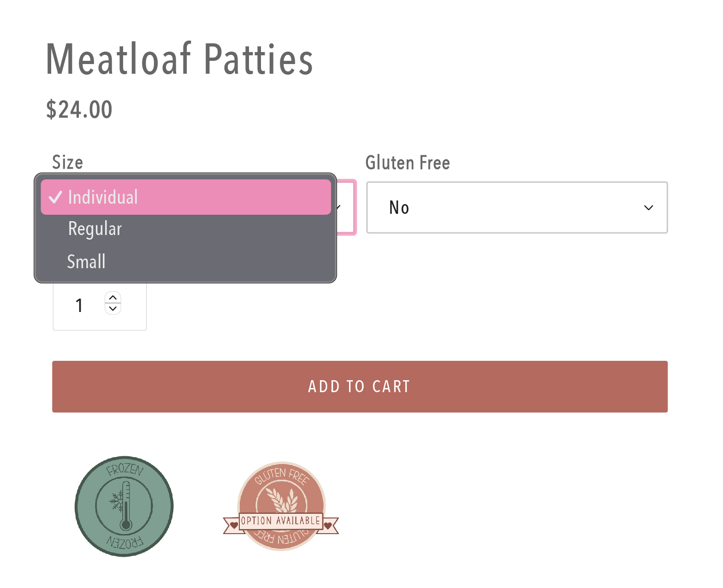723x588 pixels.
Task: Click the Frozen thermometer badge icon
Action: [x=124, y=506]
